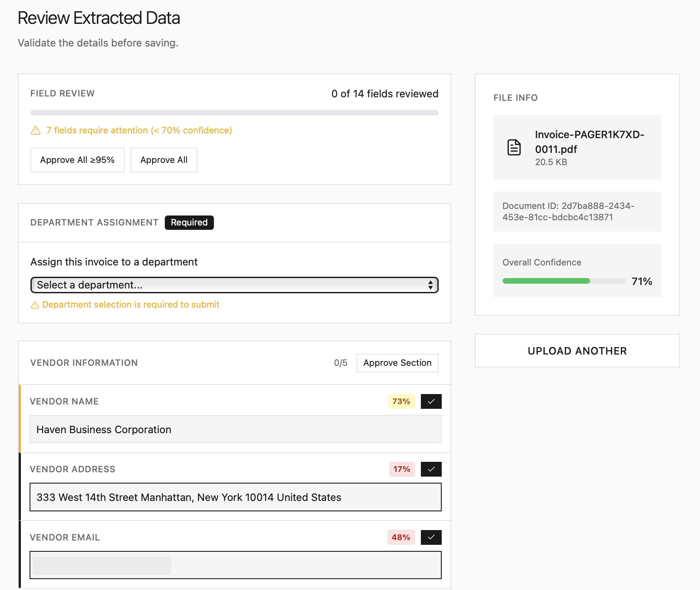Click the warning triangle beside fields require attention
The image size is (700, 590).
[x=35, y=130]
